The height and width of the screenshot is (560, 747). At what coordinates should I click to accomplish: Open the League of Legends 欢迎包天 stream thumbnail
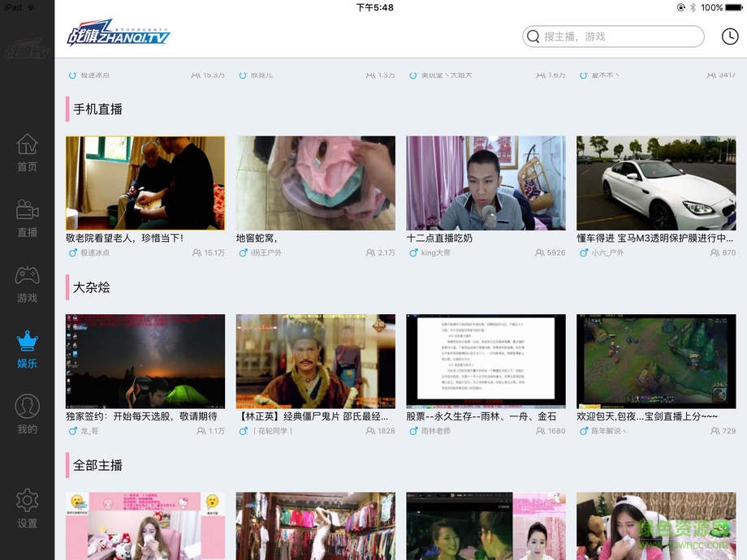pos(656,363)
